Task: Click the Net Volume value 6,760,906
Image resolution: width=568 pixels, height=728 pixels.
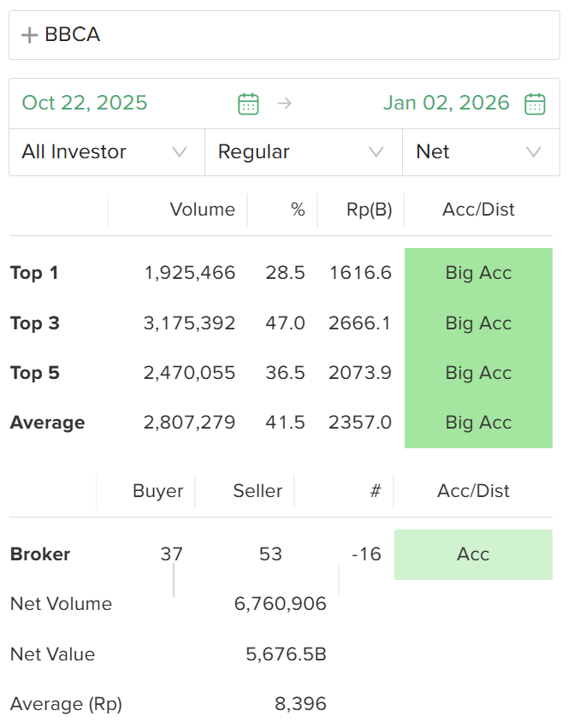Action: point(280,604)
